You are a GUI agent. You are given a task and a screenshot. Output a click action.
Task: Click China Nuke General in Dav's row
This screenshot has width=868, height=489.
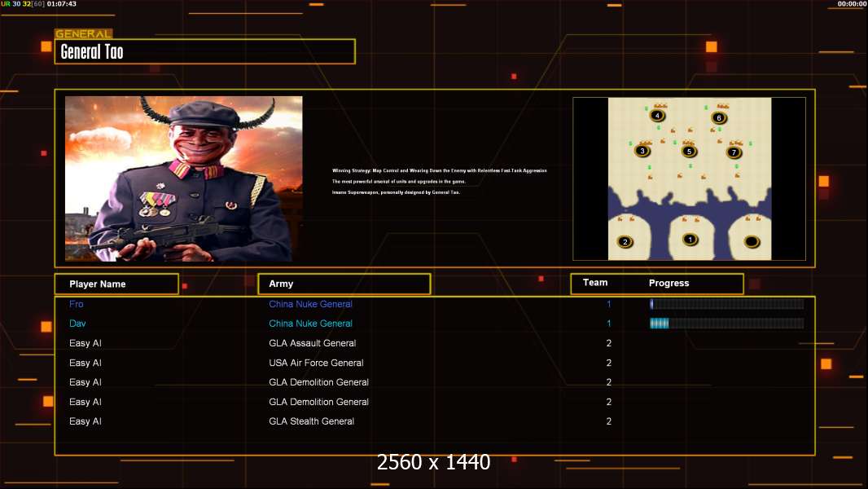click(x=310, y=324)
